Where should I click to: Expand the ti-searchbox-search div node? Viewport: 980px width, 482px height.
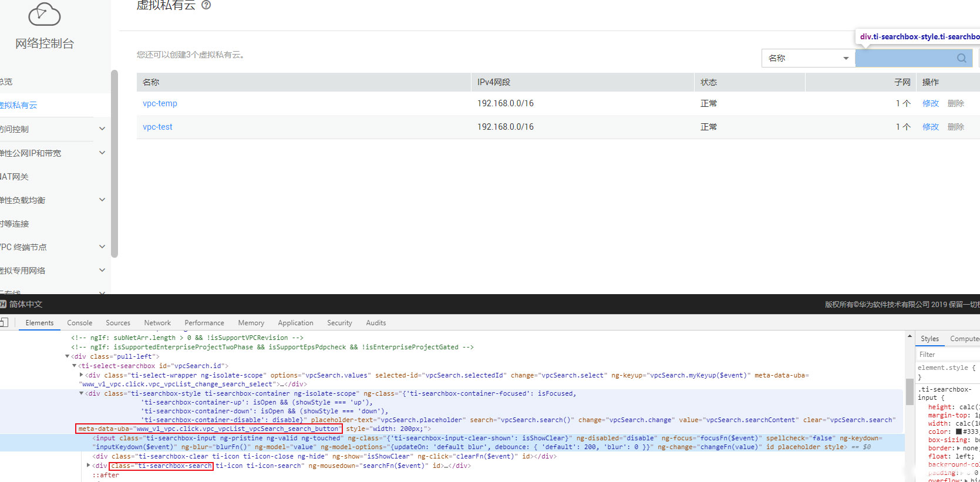(88, 465)
